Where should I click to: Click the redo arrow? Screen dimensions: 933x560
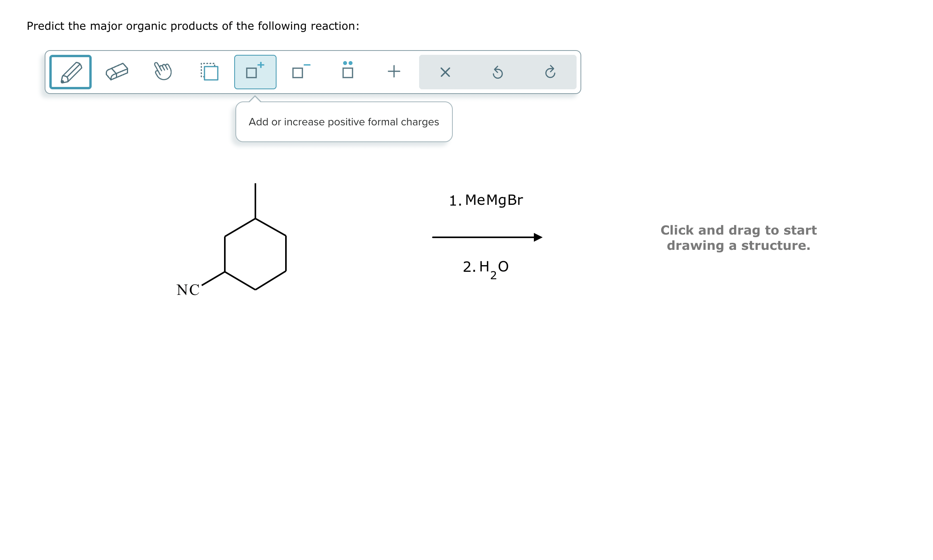point(551,71)
